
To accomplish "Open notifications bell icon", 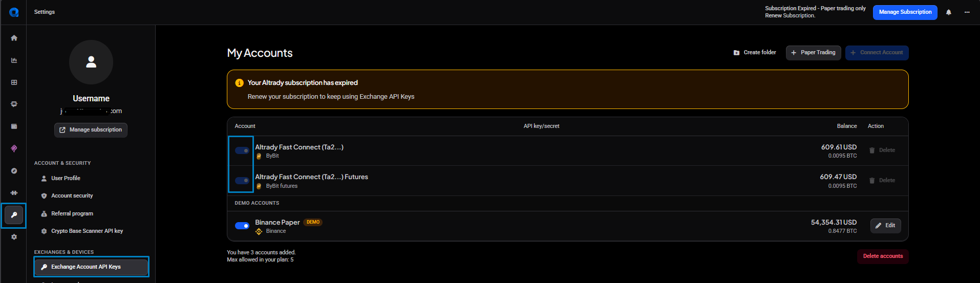I will click(x=948, y=12).
